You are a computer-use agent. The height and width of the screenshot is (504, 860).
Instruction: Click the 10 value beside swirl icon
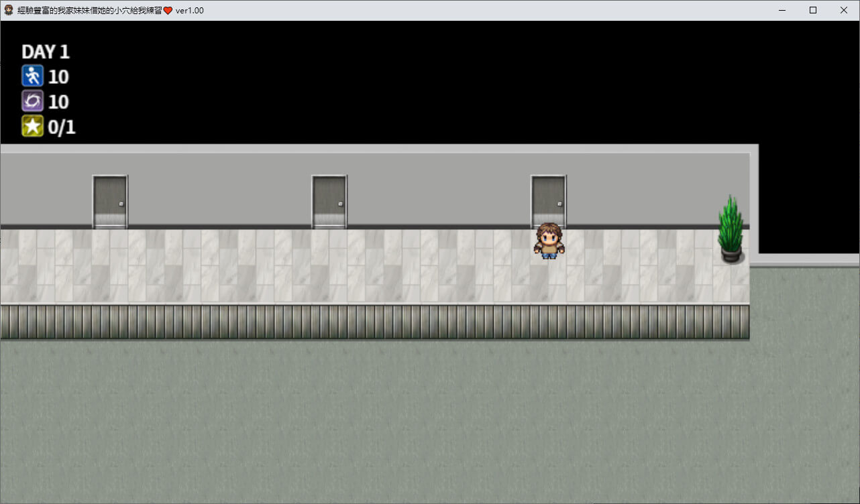coord(58,102)
